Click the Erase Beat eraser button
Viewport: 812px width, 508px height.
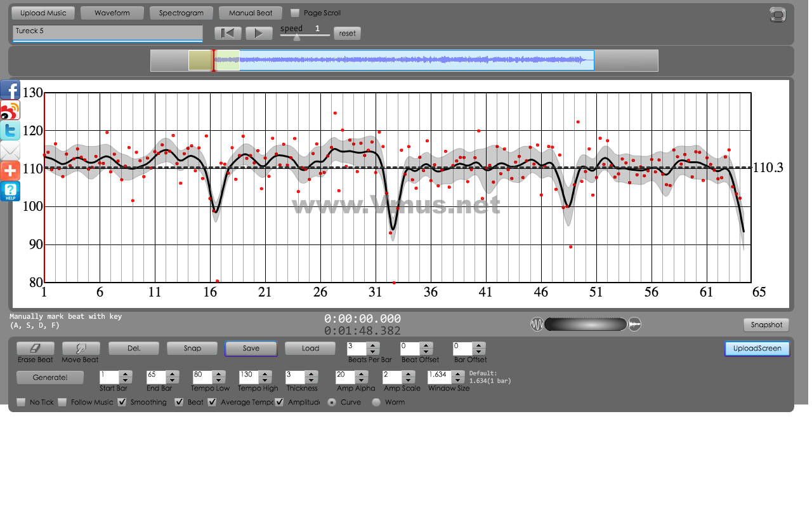coord(36,348)
